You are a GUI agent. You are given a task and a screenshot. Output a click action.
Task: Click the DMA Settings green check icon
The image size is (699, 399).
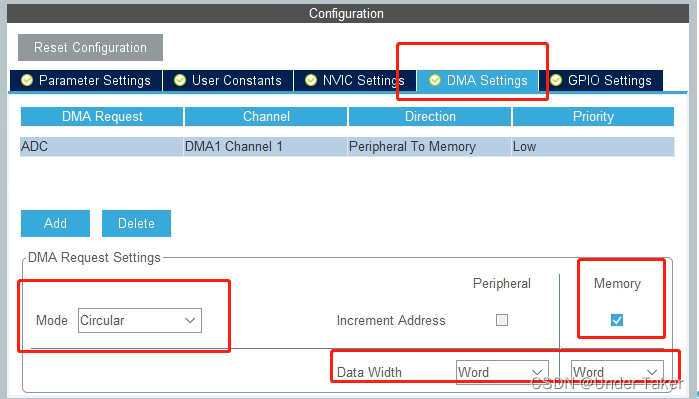point(435,80)
